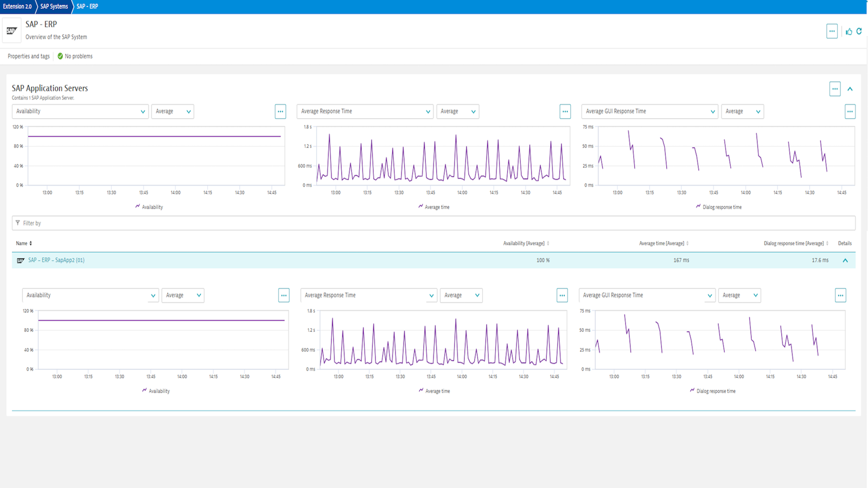
Task: Open Average aggregation dropdown next to top Availability
Action: [x=173, y=111]
